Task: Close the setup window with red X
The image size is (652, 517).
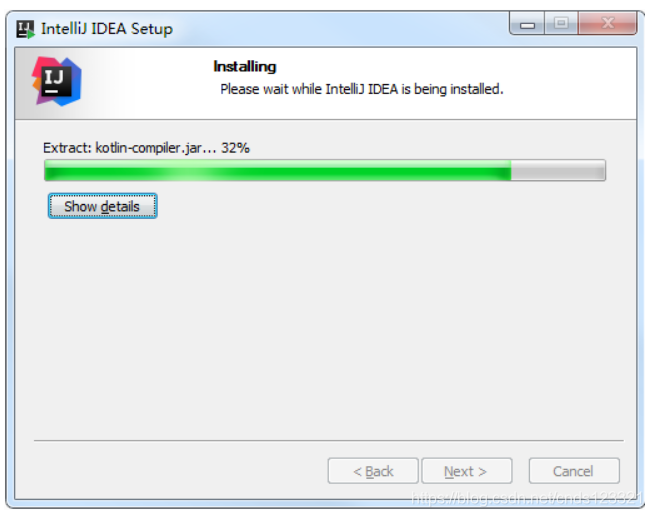Action: pos(608,23)
